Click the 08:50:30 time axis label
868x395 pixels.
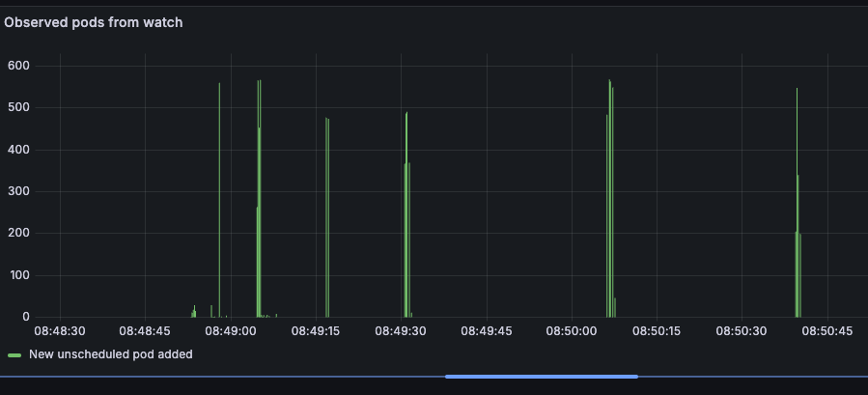(742, 331)
